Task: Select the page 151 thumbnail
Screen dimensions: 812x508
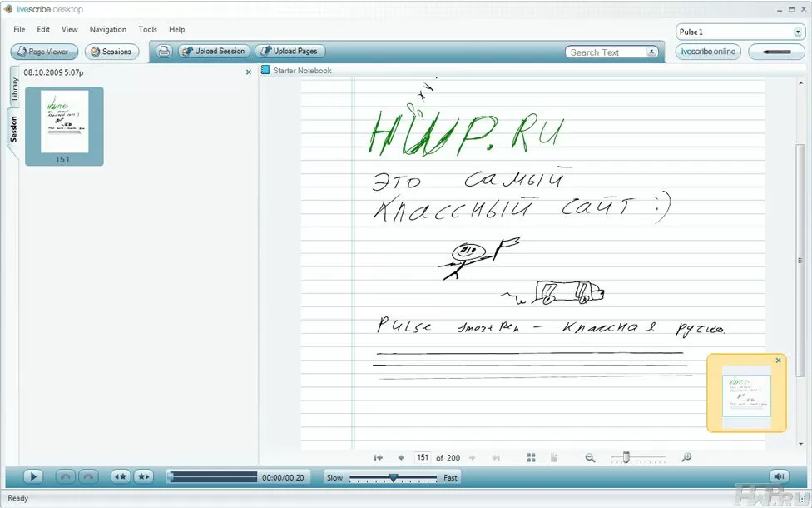Action: 64,126
